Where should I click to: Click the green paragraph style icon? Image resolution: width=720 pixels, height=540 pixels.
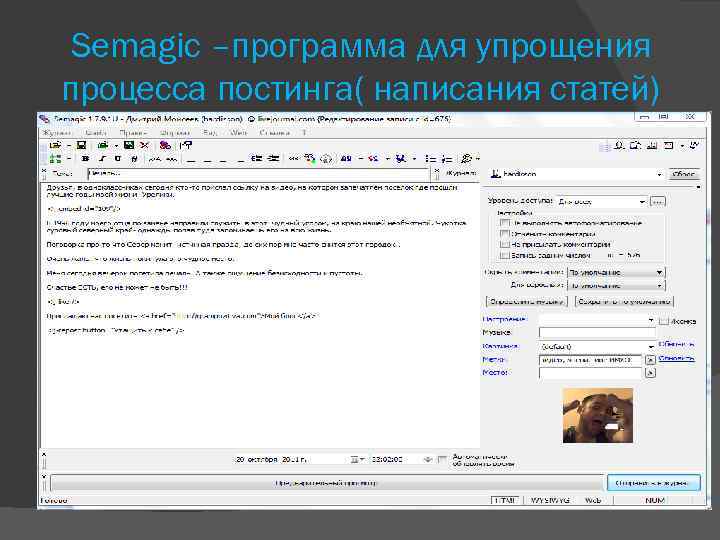pyautogui.click(x=56, y=159)
